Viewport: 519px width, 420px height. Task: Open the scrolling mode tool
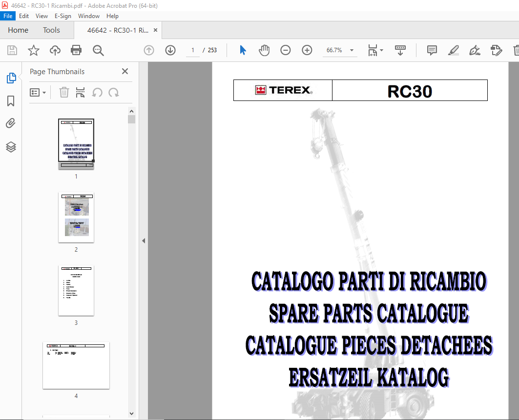400,50
